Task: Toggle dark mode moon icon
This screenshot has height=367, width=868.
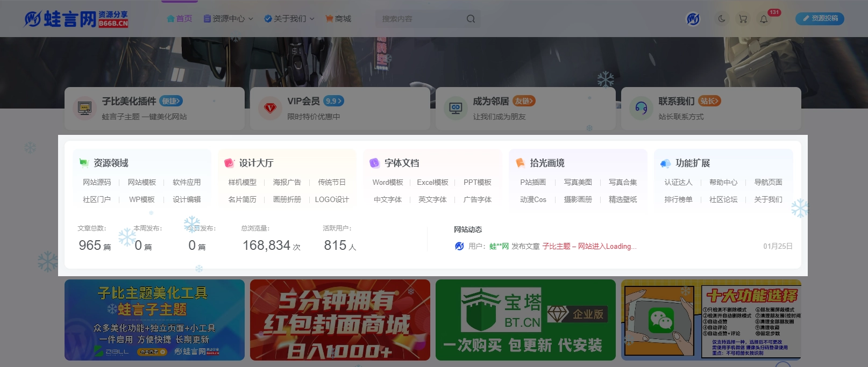Action: (722, 19)
